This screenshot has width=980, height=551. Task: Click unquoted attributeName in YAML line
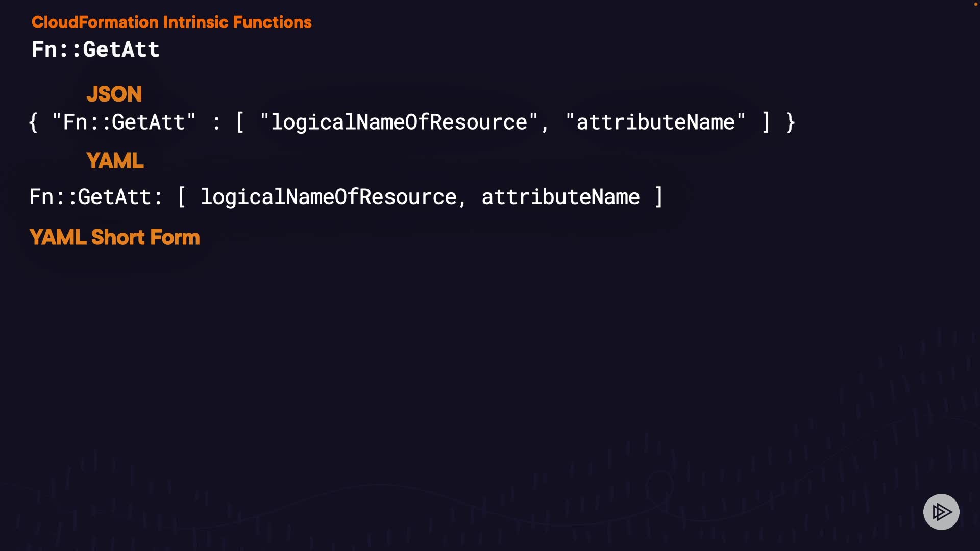560,197
